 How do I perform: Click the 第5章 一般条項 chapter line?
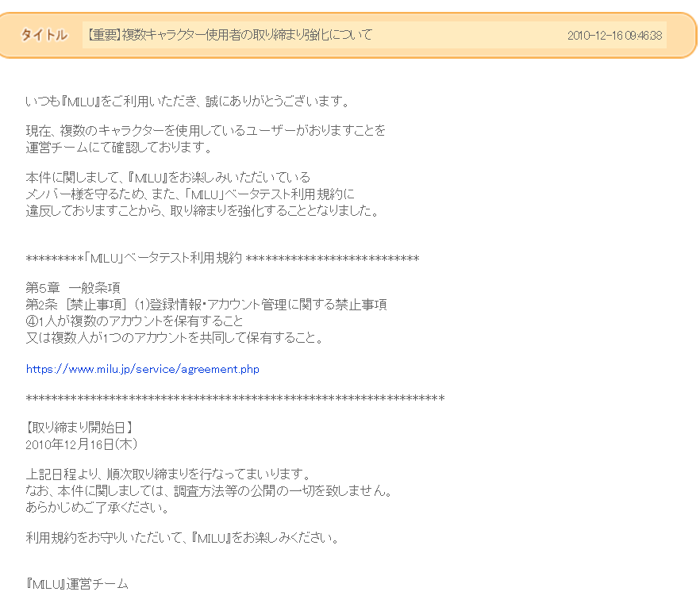(x=73, y=287)
